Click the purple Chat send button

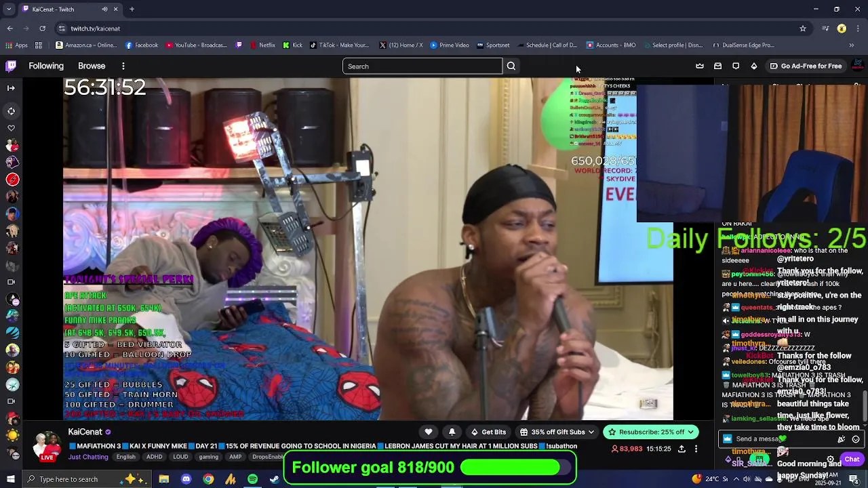(x=852, y=460)
